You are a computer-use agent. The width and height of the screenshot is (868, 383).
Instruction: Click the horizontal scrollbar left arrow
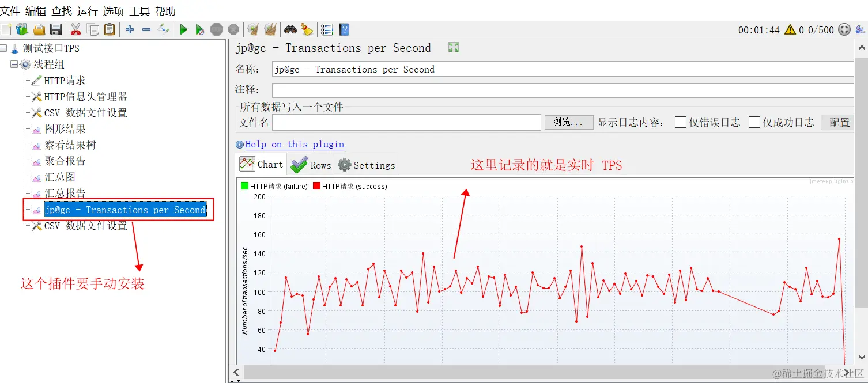tap(236, 372)
